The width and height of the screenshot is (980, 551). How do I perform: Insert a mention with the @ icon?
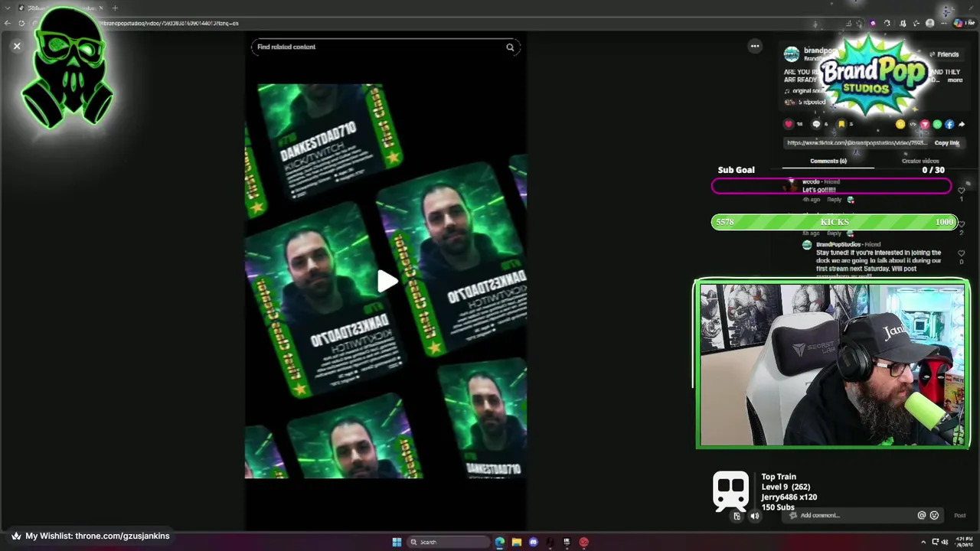coord(922,516)
